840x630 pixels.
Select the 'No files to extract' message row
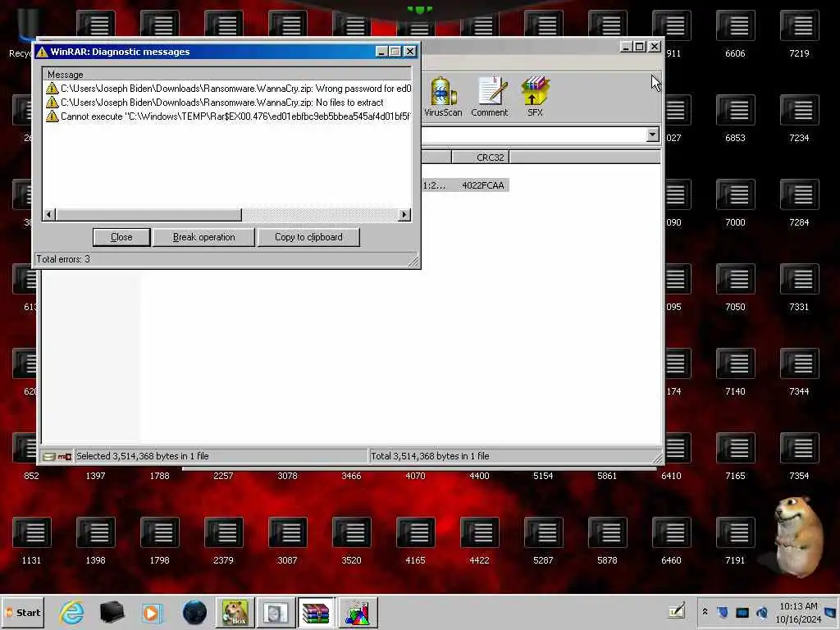pyautogui.click(x=228, y=103)
